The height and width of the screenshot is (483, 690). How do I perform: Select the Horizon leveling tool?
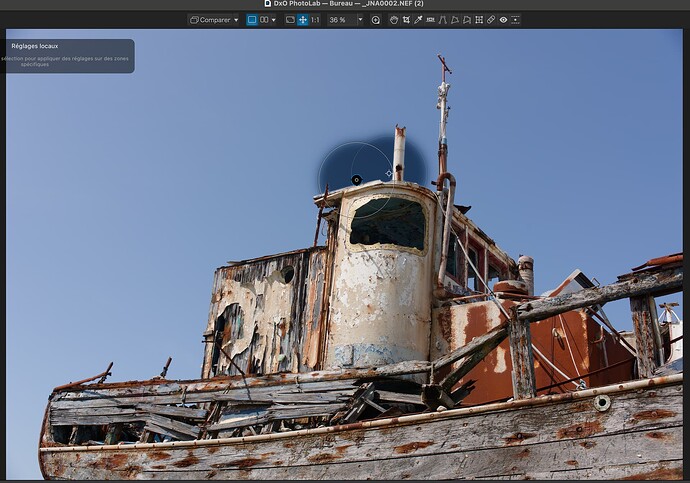coord(430,20)
